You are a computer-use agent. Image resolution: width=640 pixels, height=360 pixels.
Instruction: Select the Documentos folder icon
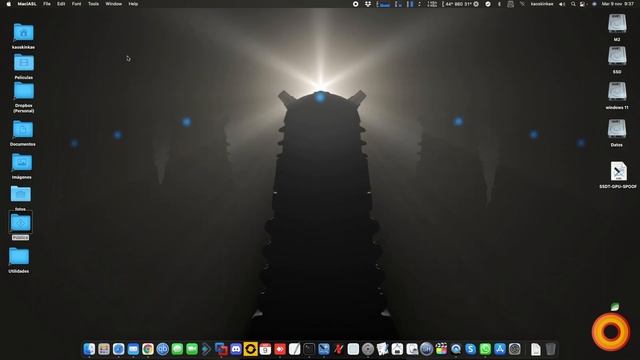[23, 130]
